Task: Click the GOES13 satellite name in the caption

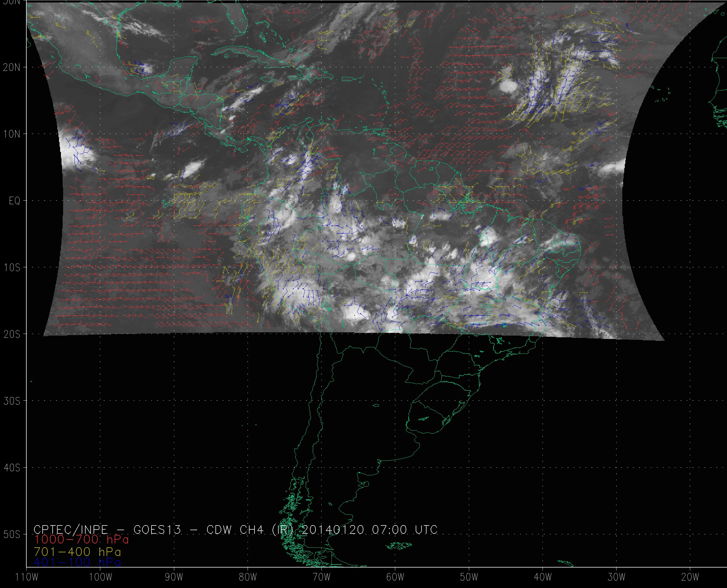Action: point(157,530)
